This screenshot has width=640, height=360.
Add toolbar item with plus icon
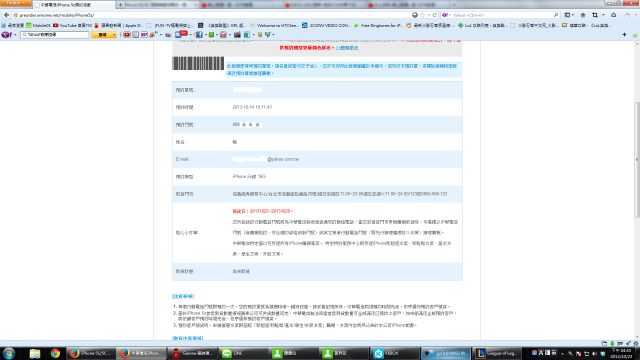[x=624, y=35]
